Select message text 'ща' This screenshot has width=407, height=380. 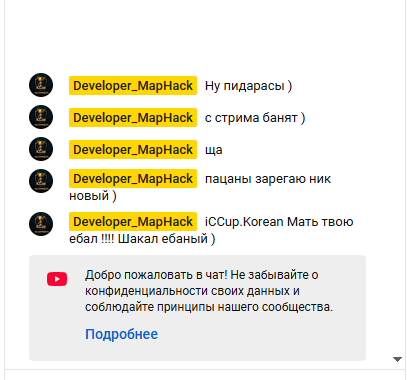pyautogui.click(x=214, y=150)
